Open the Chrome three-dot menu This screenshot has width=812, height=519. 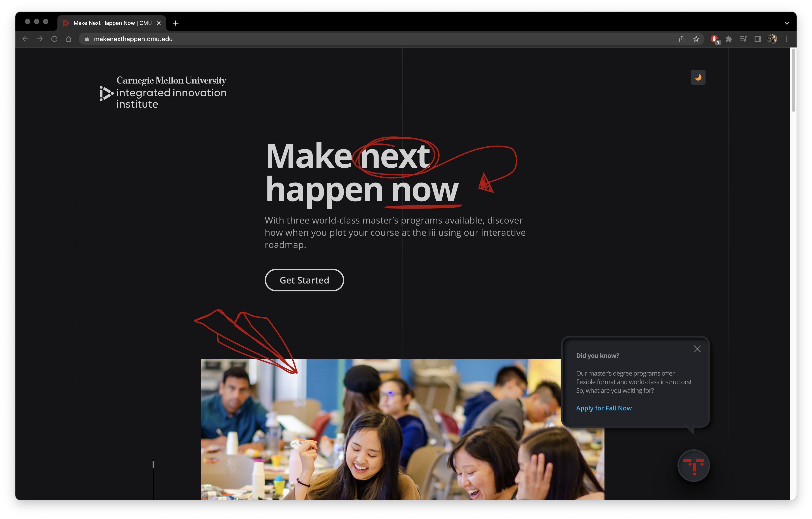(x=786, y=39)
